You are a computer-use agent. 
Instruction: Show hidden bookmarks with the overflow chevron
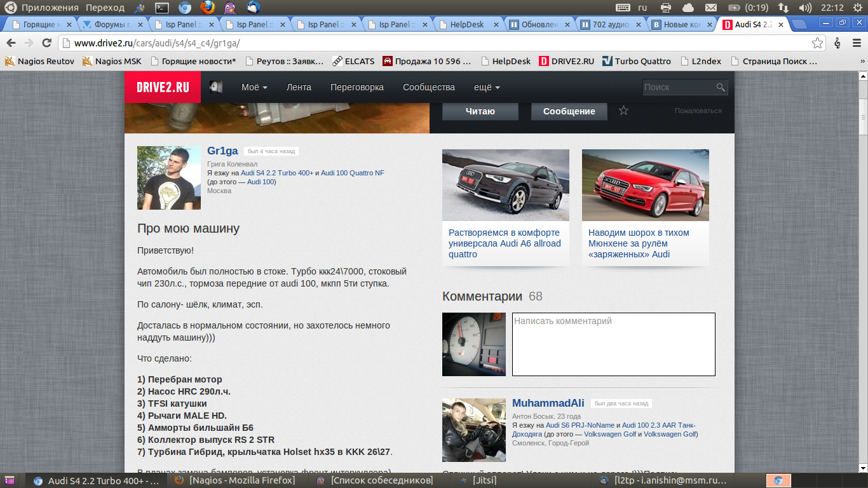[862, 62]
